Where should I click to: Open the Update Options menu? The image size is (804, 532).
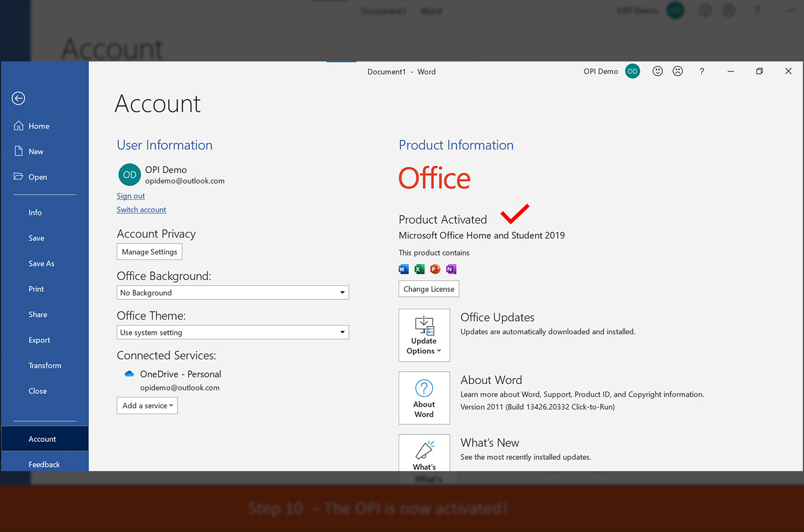(x=424, y=336)
